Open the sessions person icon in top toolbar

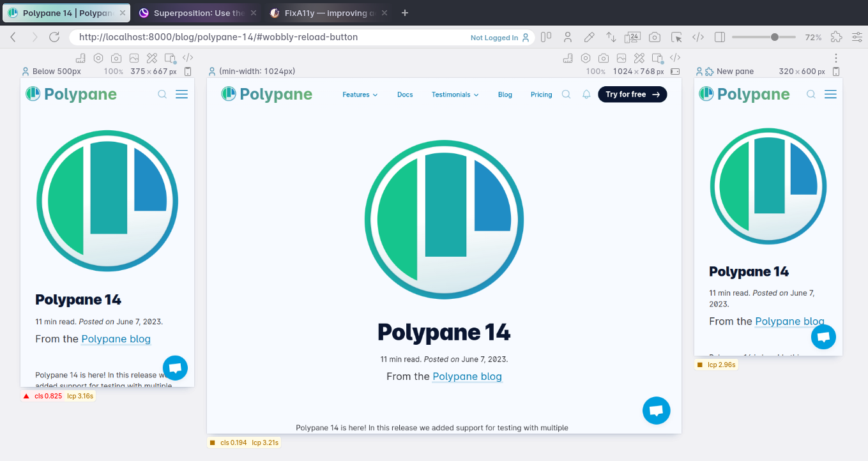click(568, 37)
